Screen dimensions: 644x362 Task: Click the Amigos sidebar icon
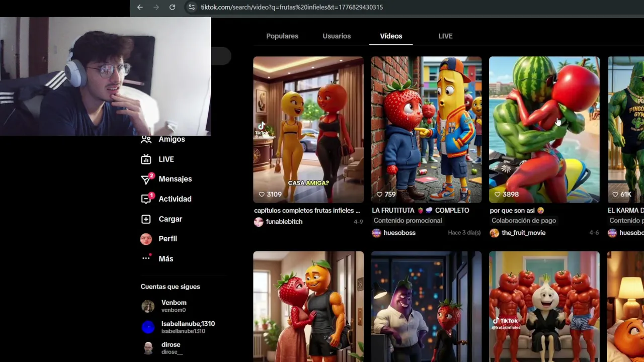146,139
